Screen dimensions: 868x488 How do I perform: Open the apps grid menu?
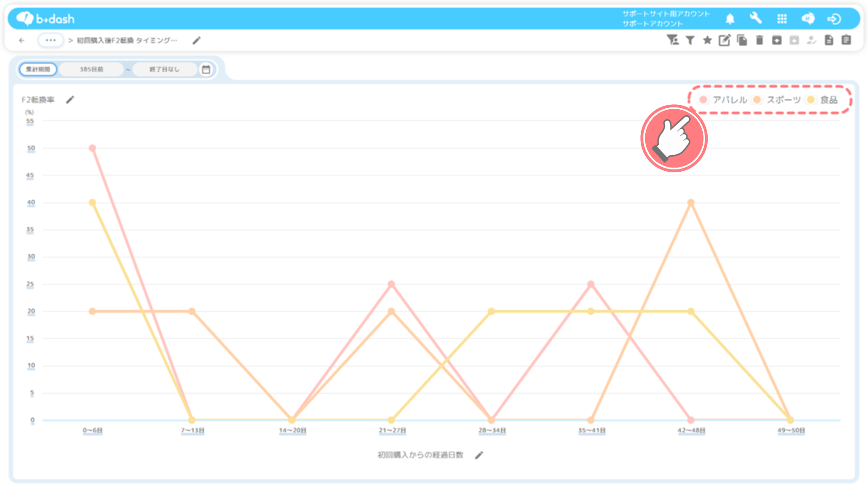[x=782, y=19]
